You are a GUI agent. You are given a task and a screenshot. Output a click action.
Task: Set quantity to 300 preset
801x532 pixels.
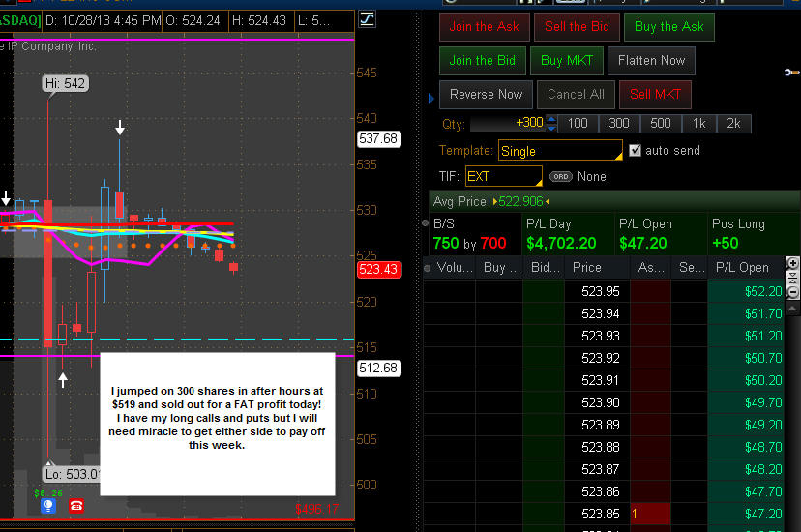pyautogui.click(x=618, y=124)
